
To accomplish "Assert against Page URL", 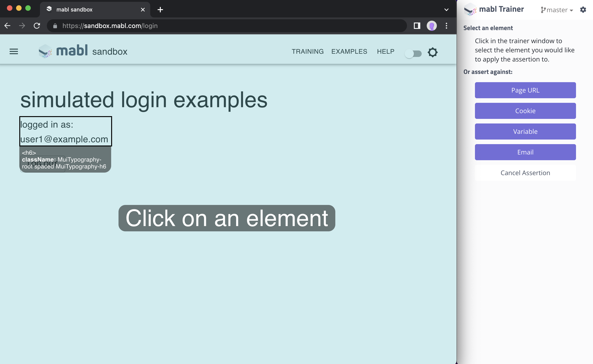I will click(x=525, y=90).
